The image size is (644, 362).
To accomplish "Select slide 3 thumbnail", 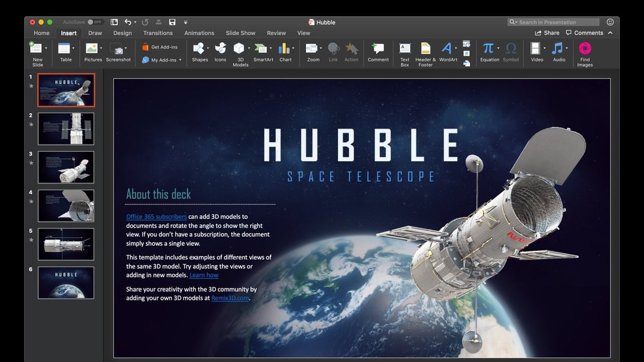I will click(66, 167).
